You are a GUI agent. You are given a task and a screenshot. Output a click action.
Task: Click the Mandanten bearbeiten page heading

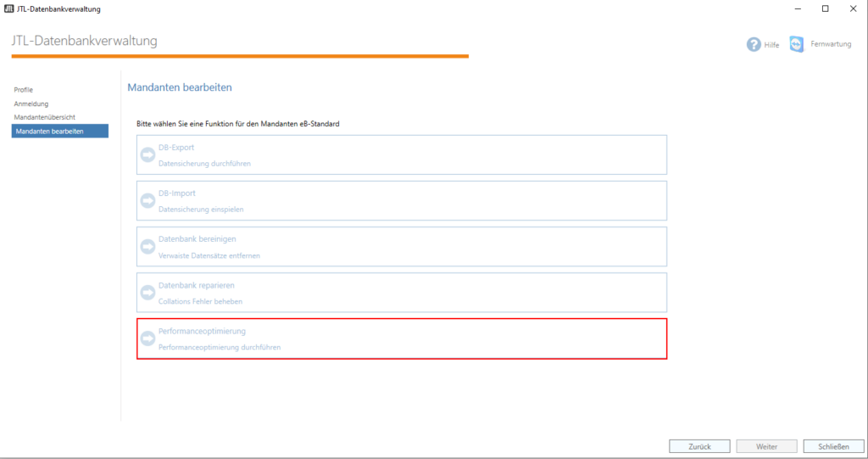coord(180,87)
